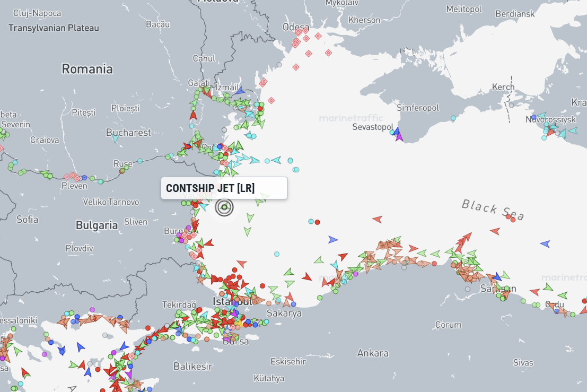Click the selected CONTSHIP JET vessel target marker
587x392 pixels.
pyautogui.click(x=224, y=207)
